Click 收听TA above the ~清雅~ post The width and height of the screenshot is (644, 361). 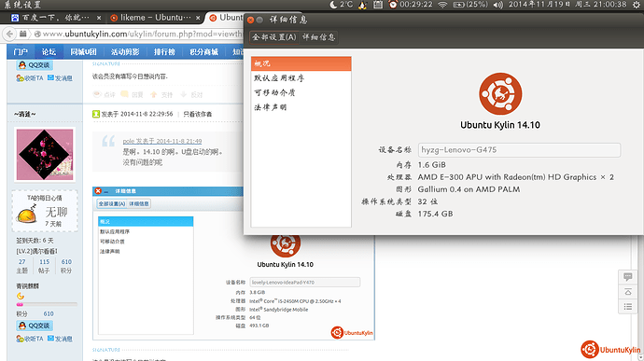[30, 78]
